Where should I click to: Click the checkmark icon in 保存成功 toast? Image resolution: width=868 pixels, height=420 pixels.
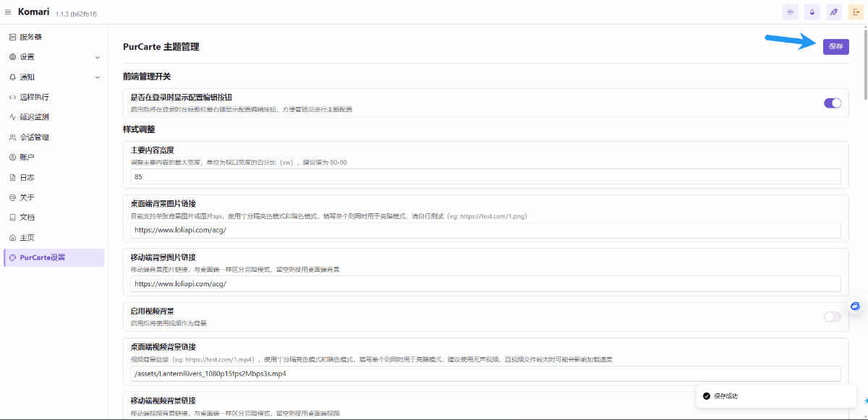(706, 395)
